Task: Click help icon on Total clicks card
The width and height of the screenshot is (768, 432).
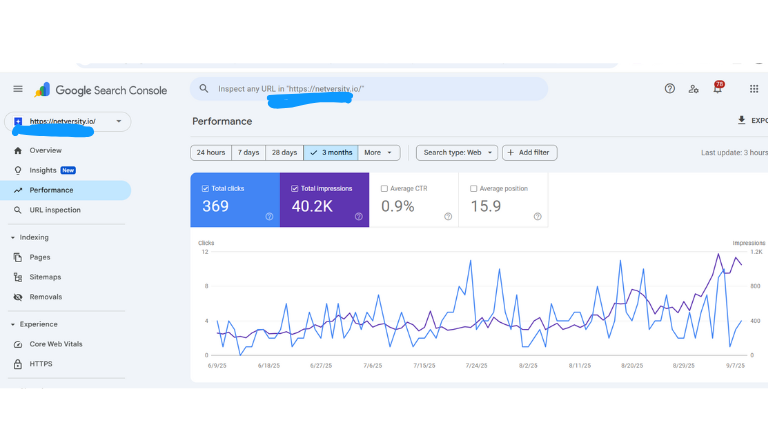Action: click(x=269, y=216)
